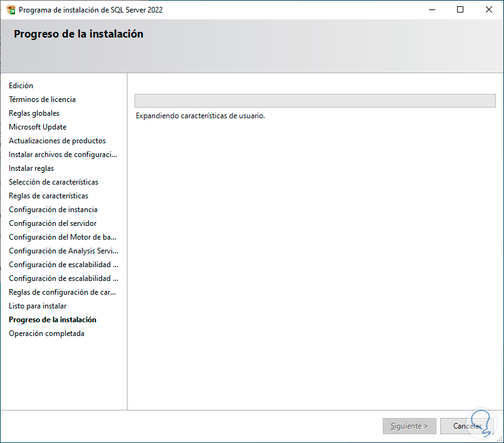The image size is (504, 443).
Task: Click the Expandiendo características de usuario status text
Action: click(x=200, y=116)
